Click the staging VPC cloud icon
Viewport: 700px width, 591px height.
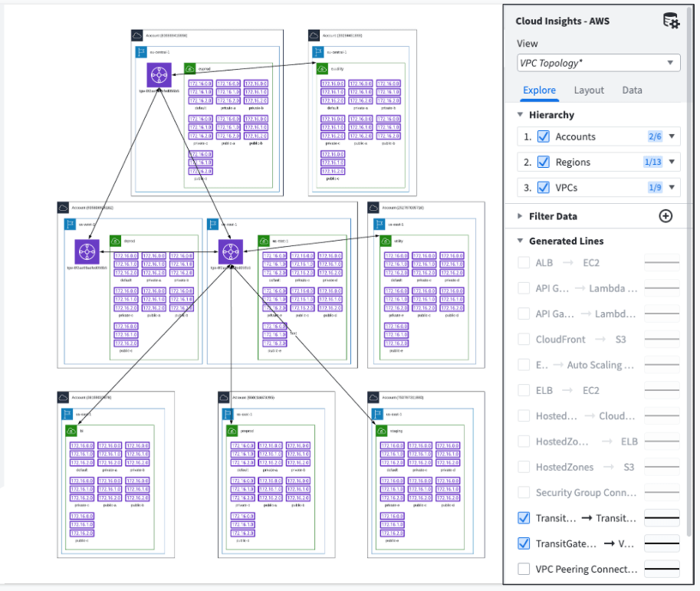[x=381, y=431]
